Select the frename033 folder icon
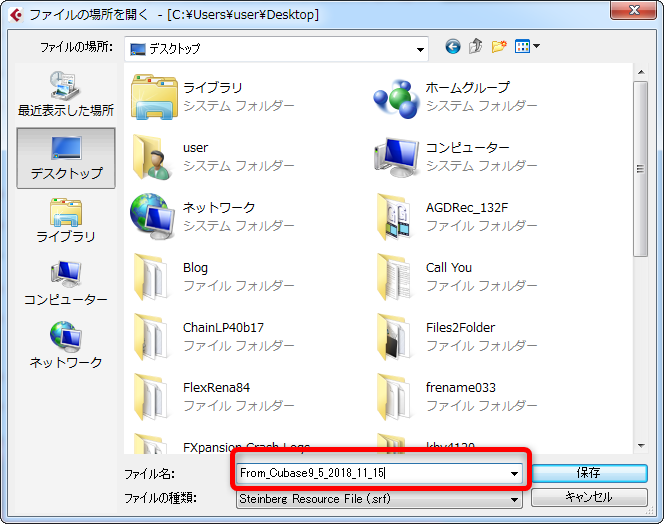 (x=394, y=397)
